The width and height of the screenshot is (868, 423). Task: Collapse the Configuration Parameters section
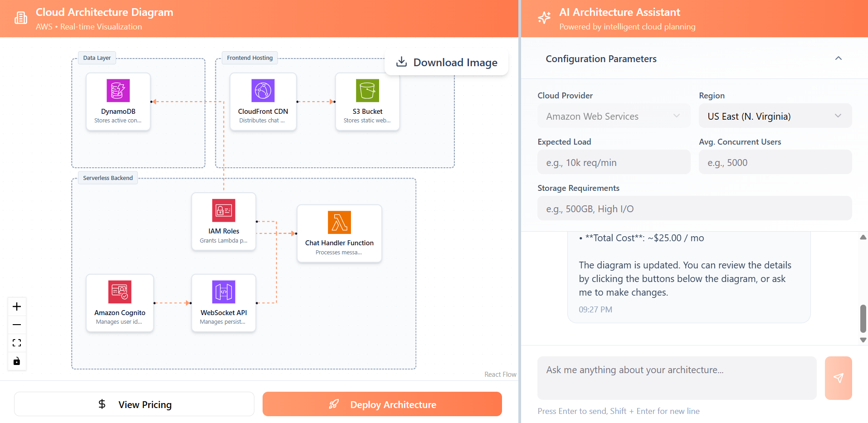coord(839,58)
